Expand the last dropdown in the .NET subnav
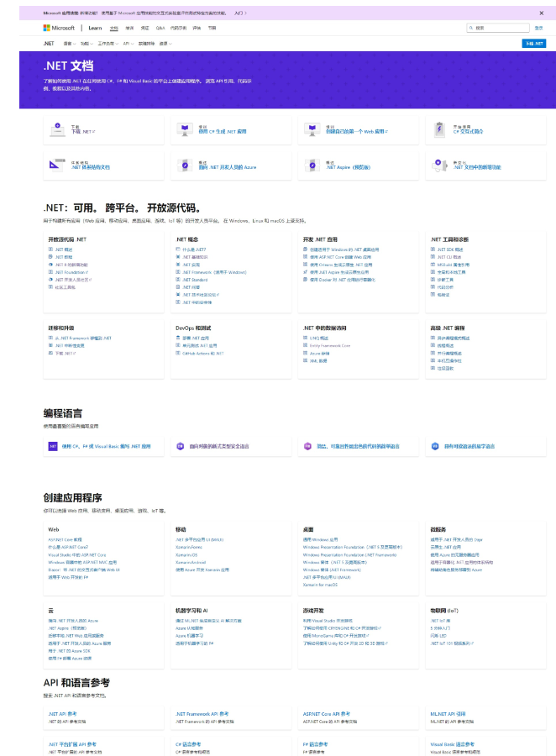Image resolution: width=556 pixels, height=756 pixels. (165, 44)
